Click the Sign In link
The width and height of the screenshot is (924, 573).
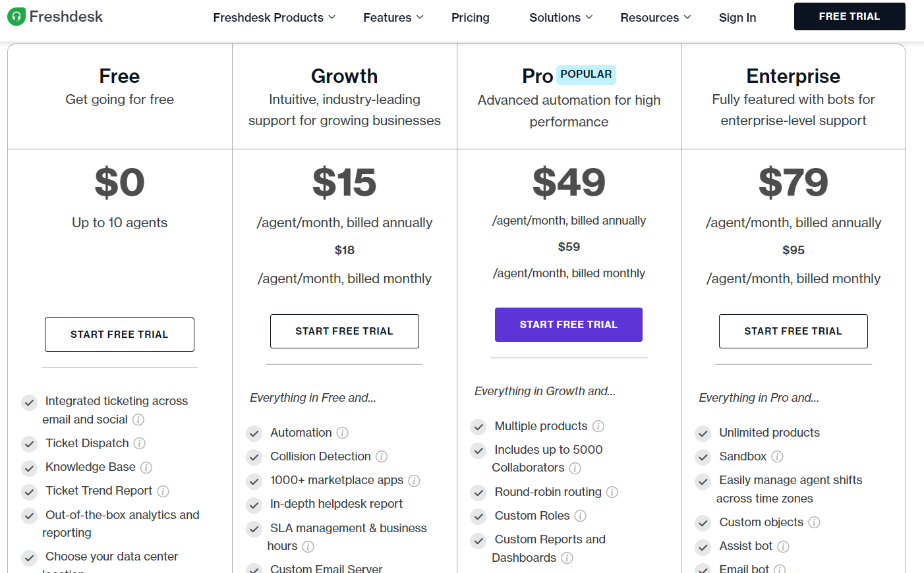click(x=737, y=18)
